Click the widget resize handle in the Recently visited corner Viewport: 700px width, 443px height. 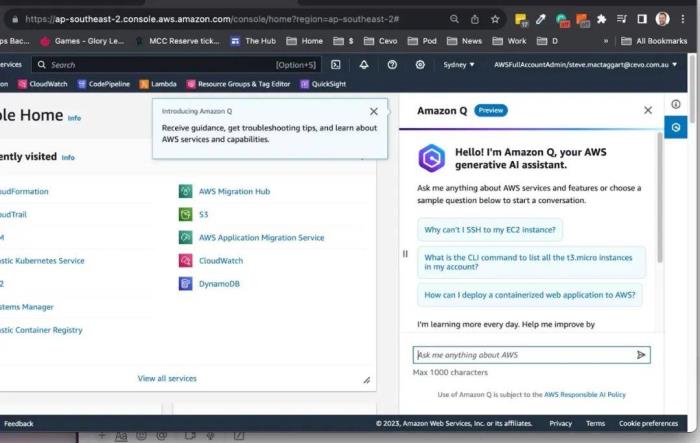(x=367, y=380)
